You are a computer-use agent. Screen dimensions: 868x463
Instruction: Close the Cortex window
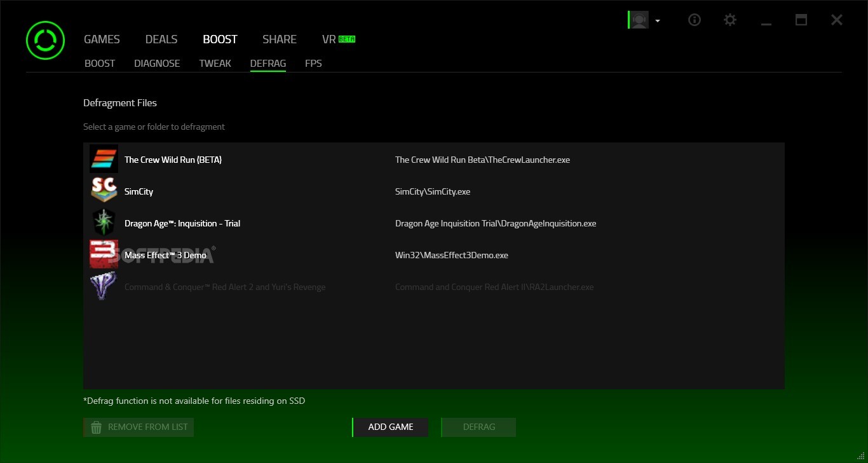837,20
